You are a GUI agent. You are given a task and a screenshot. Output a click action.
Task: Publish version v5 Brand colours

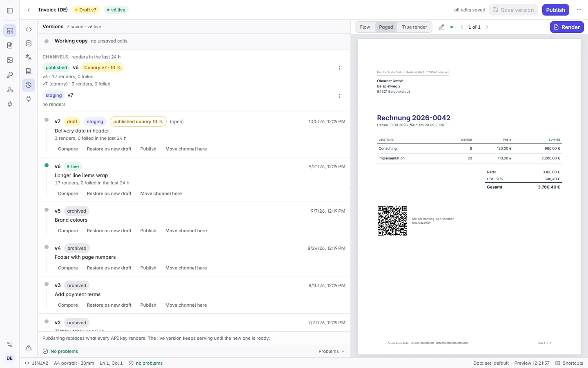click(148, 231)
